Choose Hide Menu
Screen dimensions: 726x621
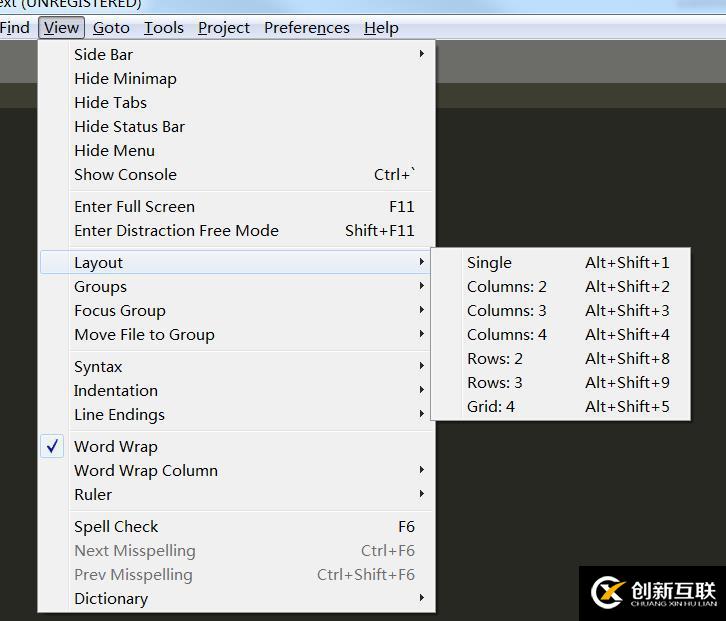(x=236, y=151)
